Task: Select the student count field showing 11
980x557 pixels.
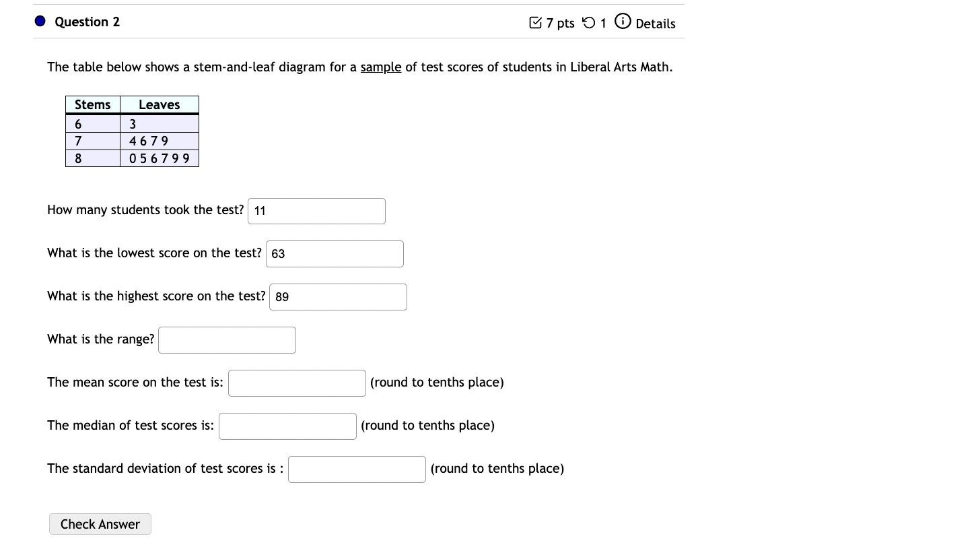Action: [x=316, y=211]
